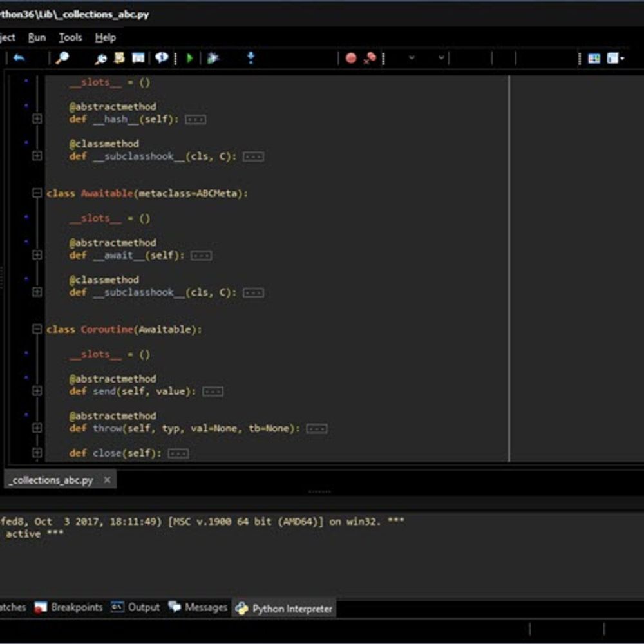Viewport: 644px width, 644px height.
Task: Click the Output tab icon
Action: pyautogui.click(x=117, y=607)
